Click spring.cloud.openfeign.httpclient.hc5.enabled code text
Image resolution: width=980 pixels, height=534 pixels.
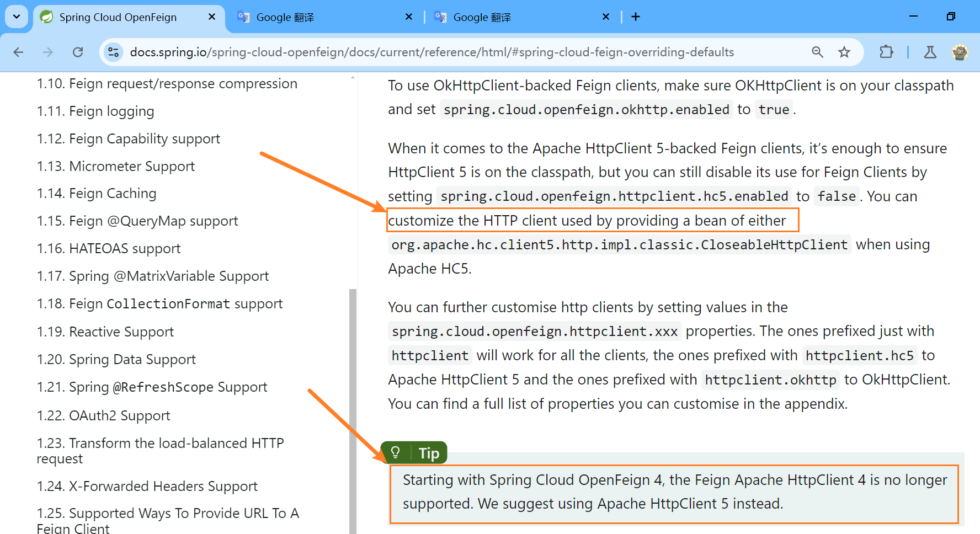coord(614,196)
